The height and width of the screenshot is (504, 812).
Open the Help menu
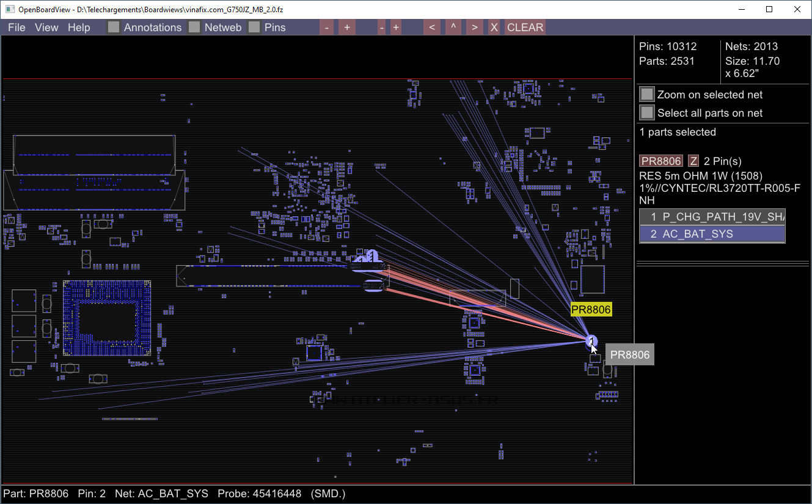tap(79, 27)
